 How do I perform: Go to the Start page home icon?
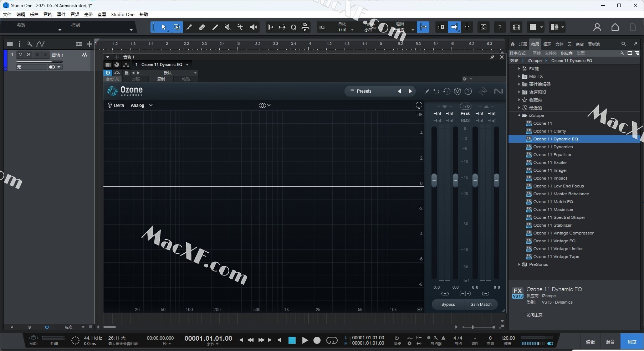click(615, 27)
